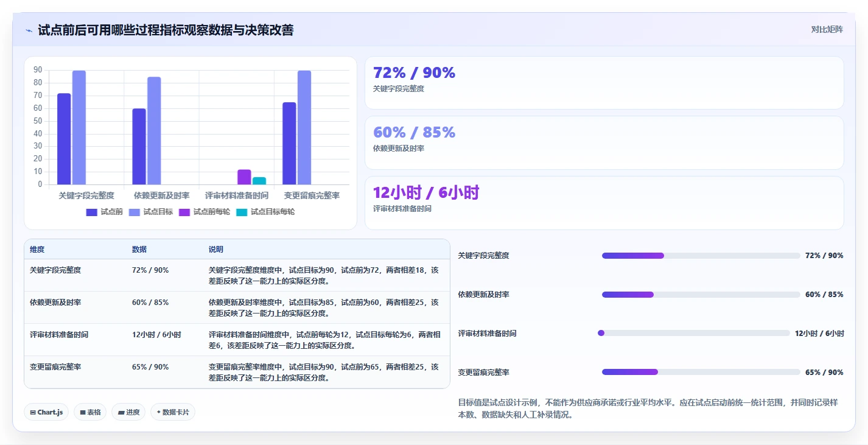The height and width of the screenshot is (445, 868).
Task: Click the 数据卡片 tag chip
Action: (x=173, y=412)
